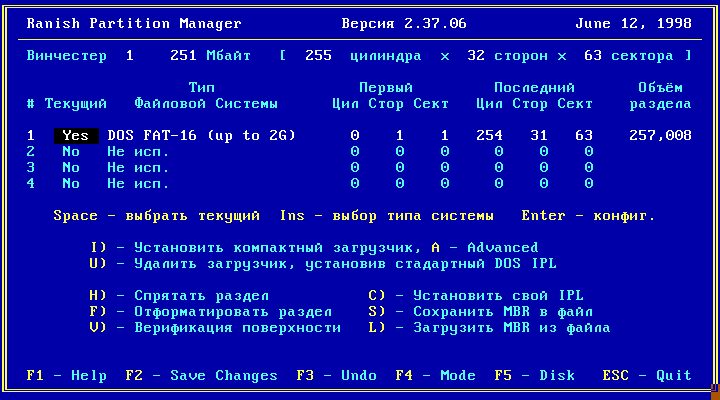The image size is (720, 400).
Task: Click 'Enter - конфиг.' hint
Action: 588,216
